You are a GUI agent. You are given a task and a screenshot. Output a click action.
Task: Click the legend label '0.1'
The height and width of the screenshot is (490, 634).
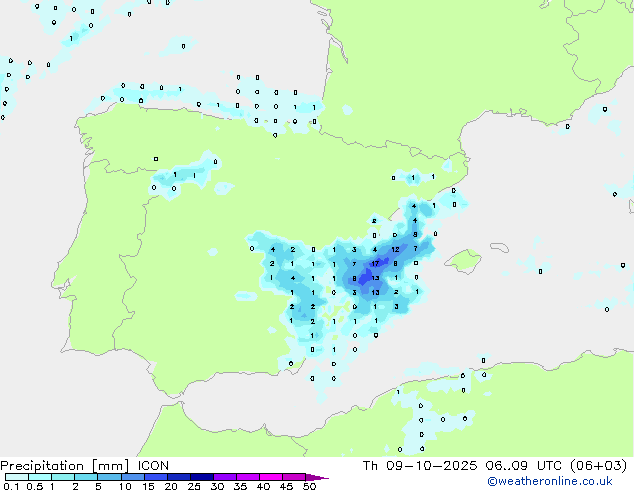coord(11,486)
